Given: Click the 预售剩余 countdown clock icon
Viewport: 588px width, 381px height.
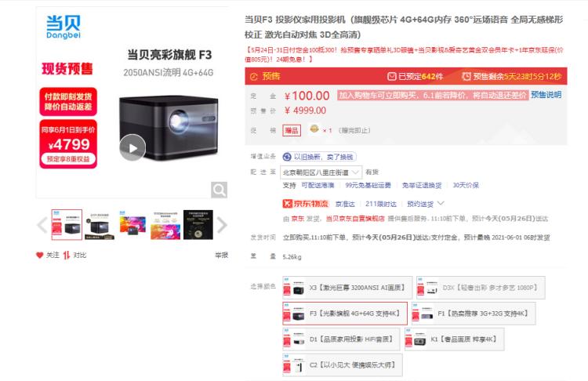Looking at the screenshot, I should [x=466, y=76].
